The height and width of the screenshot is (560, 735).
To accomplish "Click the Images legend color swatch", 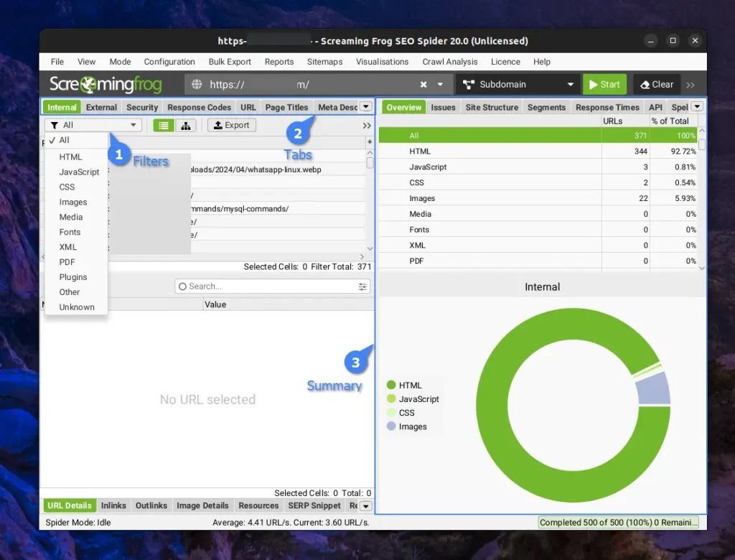I will coord(391,426).
